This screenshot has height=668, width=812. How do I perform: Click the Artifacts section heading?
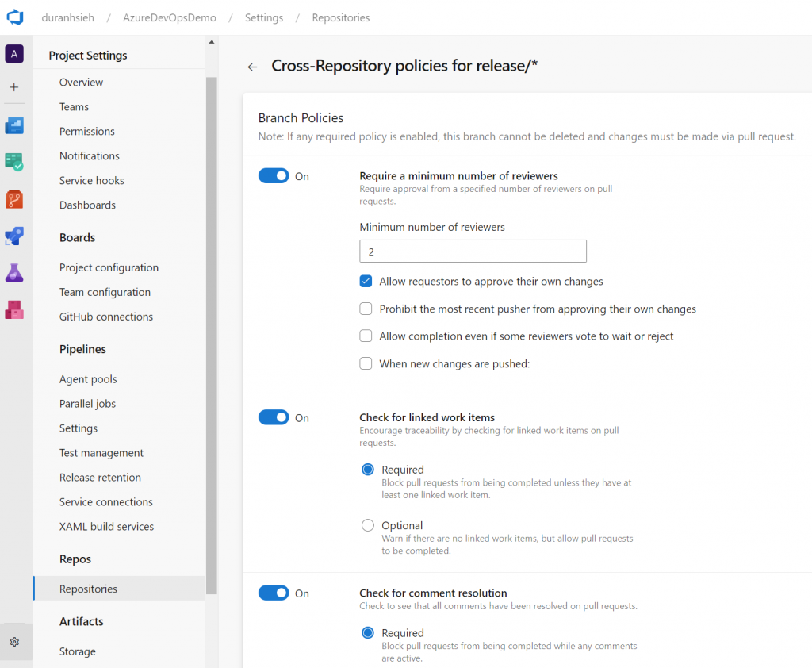82,621
